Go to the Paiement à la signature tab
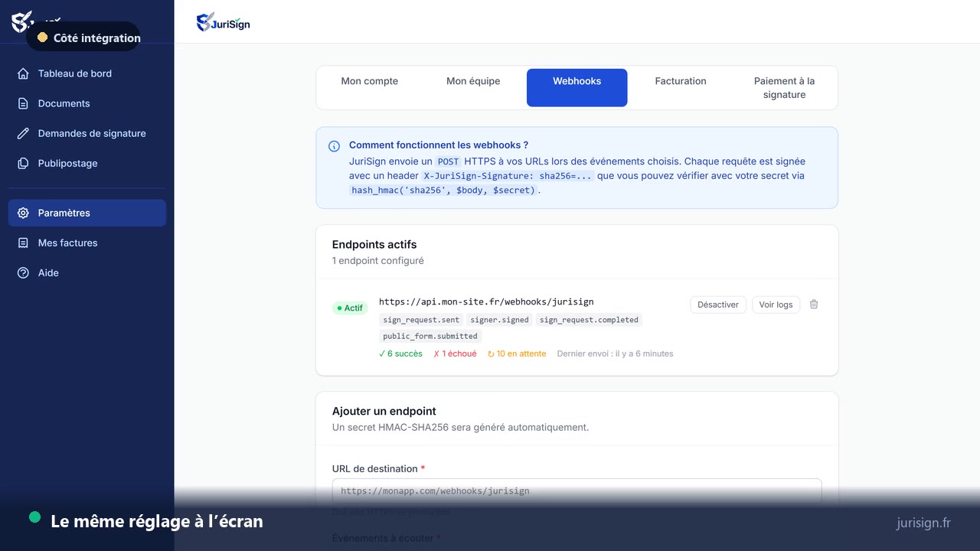Screen dimensions: 980x551 point(784,87)
